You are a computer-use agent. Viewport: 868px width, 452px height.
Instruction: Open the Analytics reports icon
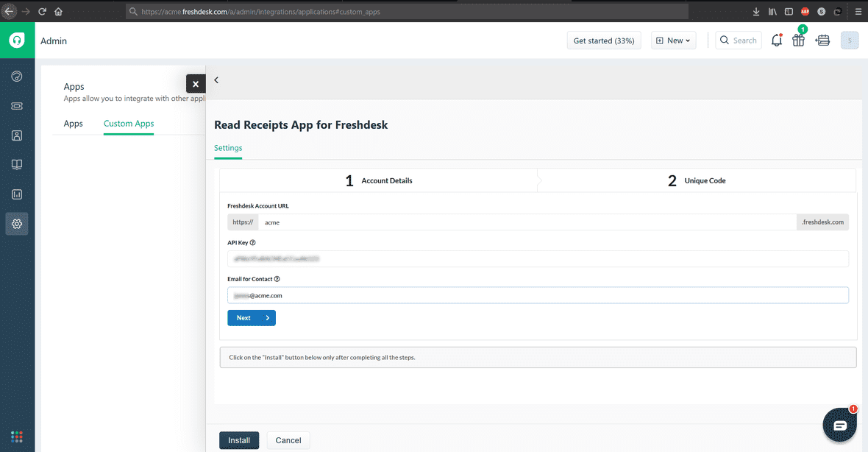tap(16, 194)
